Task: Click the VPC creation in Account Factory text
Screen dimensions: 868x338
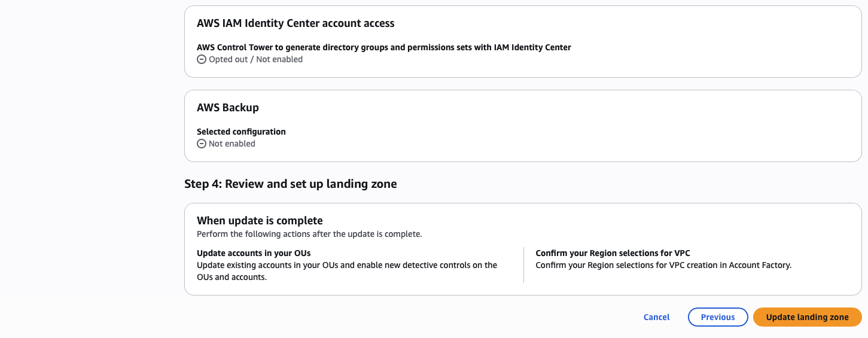Action: (663, 265)
